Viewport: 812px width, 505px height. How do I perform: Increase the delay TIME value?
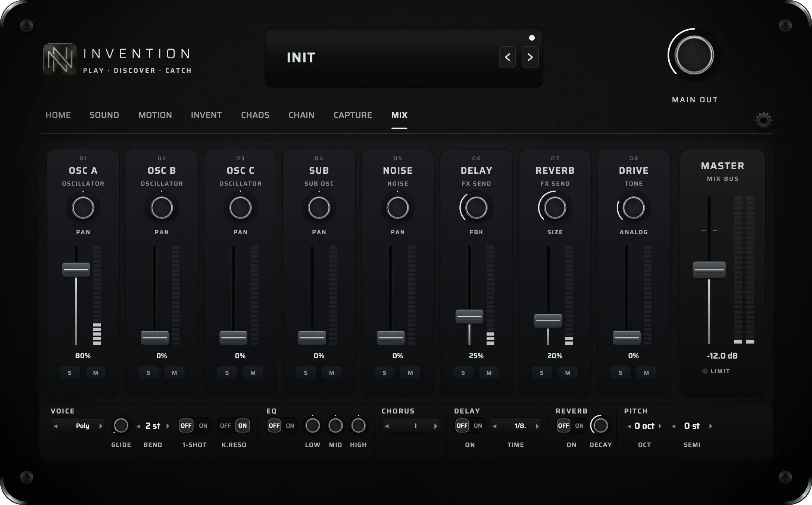point(537,426)
